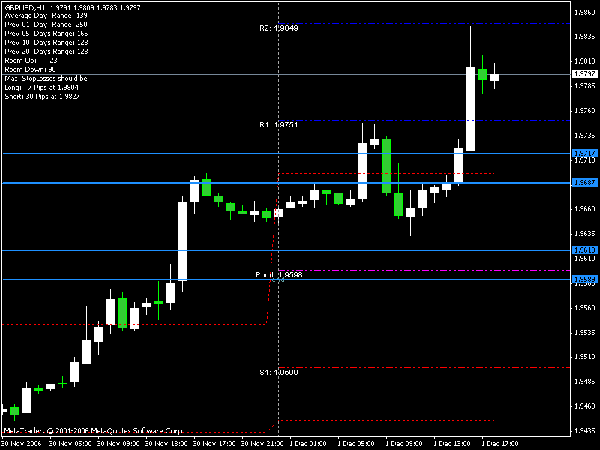This screenshot has width=600, height=450.
Task: Click the 1.9635 price scale label
Action: click(x=585, y=233)
